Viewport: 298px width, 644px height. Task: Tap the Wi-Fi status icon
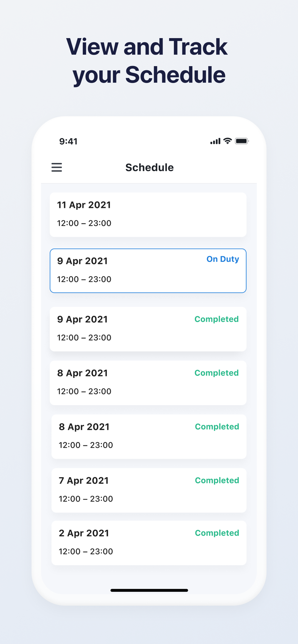coord(227,141)
